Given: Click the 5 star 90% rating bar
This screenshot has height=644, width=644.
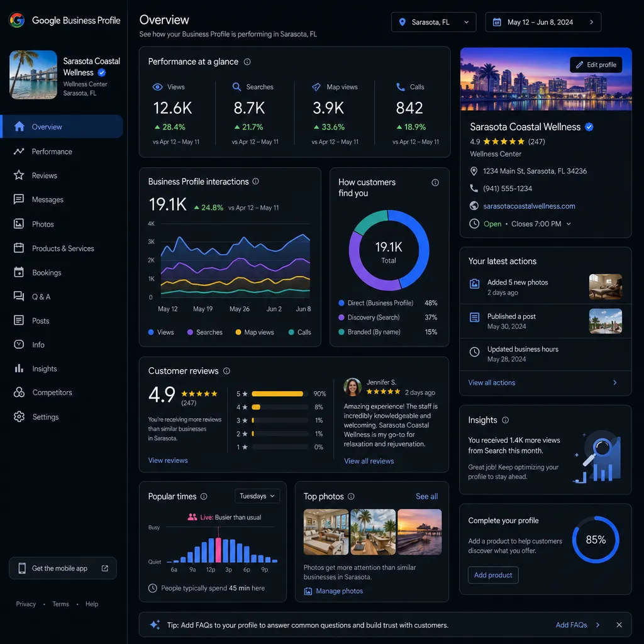Looking at the screenshot, I should pyautogui.click(x=280, y=394).
